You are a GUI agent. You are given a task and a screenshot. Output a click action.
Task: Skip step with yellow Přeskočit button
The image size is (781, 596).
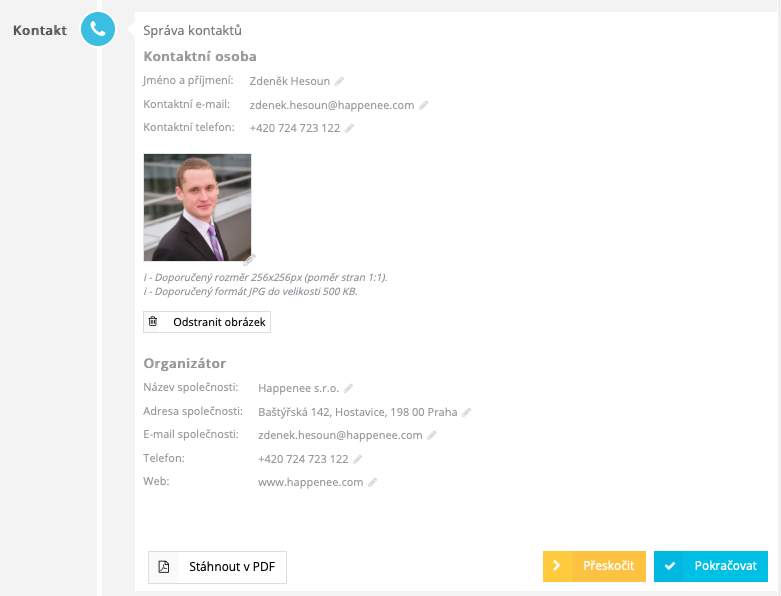[594, 566]
